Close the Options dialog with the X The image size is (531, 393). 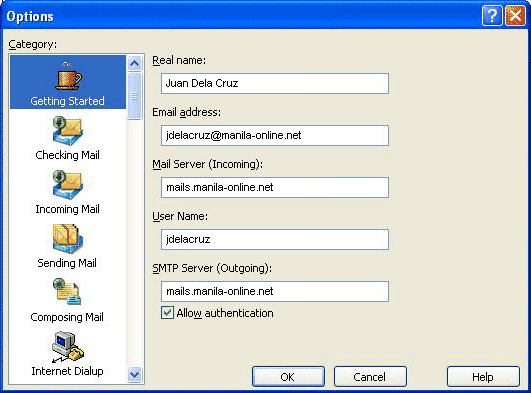[515, 16]
